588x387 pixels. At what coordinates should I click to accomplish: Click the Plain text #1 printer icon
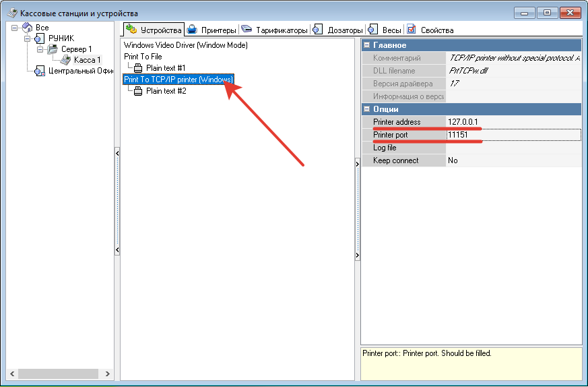pos(138,68)
